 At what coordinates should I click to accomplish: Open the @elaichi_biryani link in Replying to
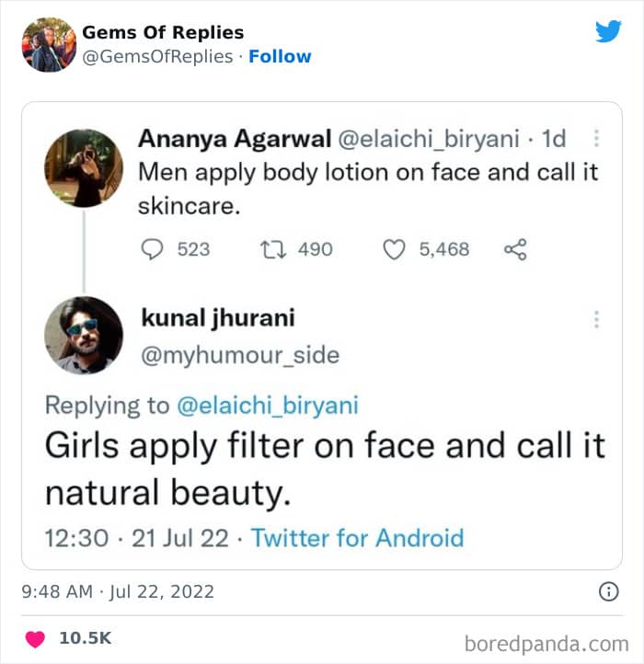click(x=268, y=405)
